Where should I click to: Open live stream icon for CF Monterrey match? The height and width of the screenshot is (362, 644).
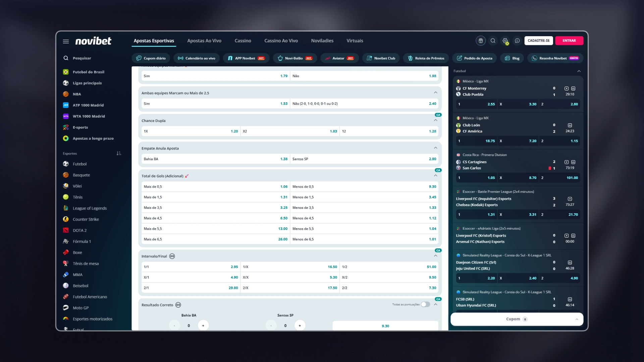[x=567, y=88]
